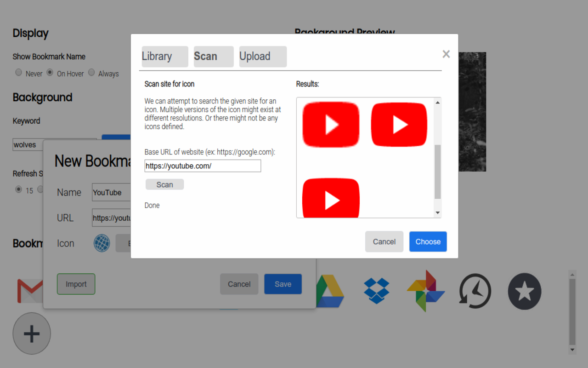
Task: Select the Never radio button
Action: 19,72
